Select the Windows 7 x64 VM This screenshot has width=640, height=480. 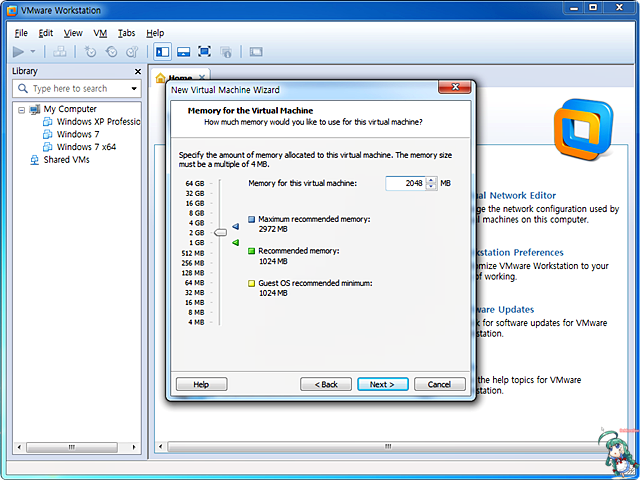click(x=86, y=147)
